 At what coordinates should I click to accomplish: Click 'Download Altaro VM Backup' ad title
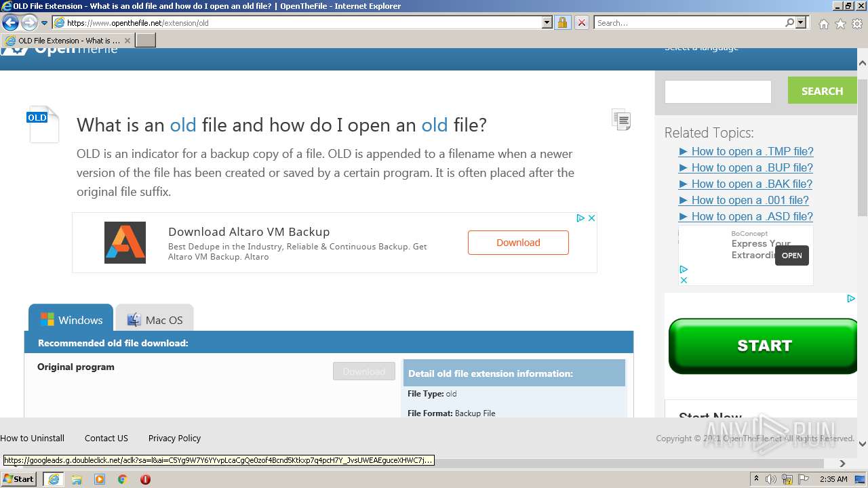249,232
